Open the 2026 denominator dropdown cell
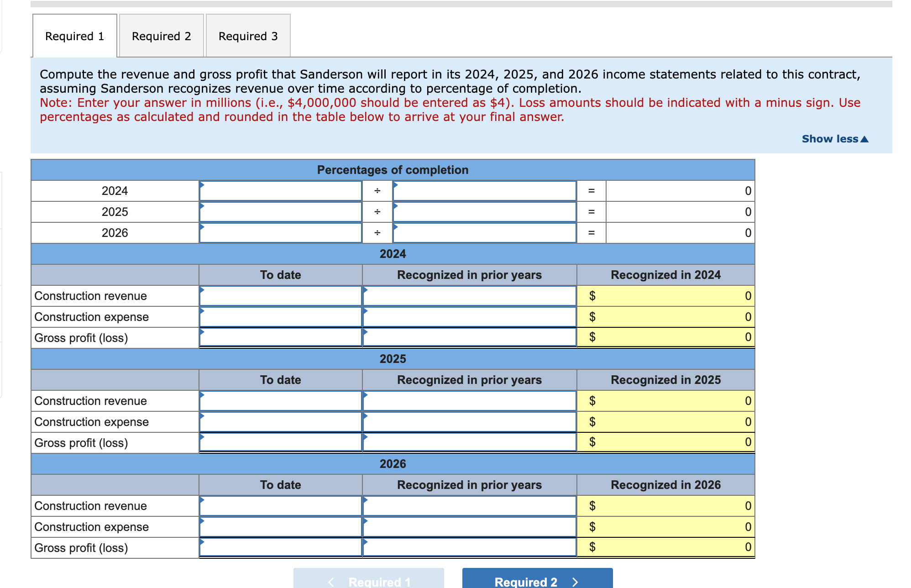This screenshot has height=588, width=911. (484, 233)
